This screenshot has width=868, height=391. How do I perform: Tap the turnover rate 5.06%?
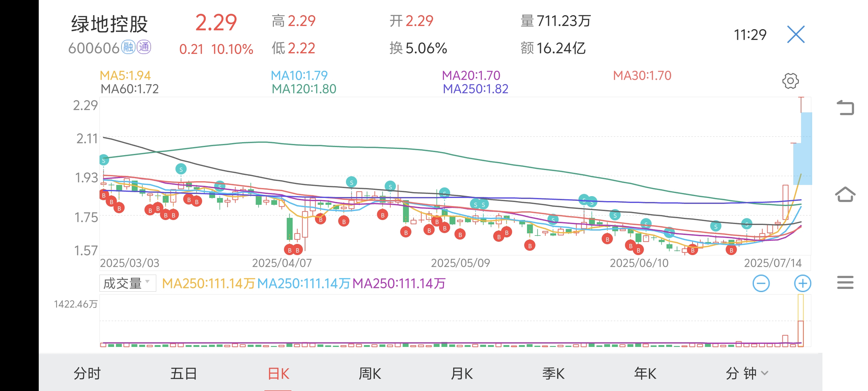(426, 48)
